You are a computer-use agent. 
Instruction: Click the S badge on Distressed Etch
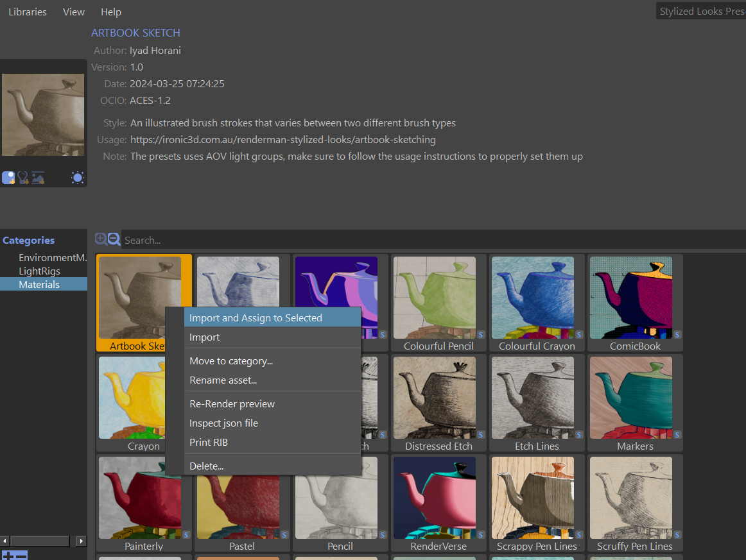pos(480,434)
